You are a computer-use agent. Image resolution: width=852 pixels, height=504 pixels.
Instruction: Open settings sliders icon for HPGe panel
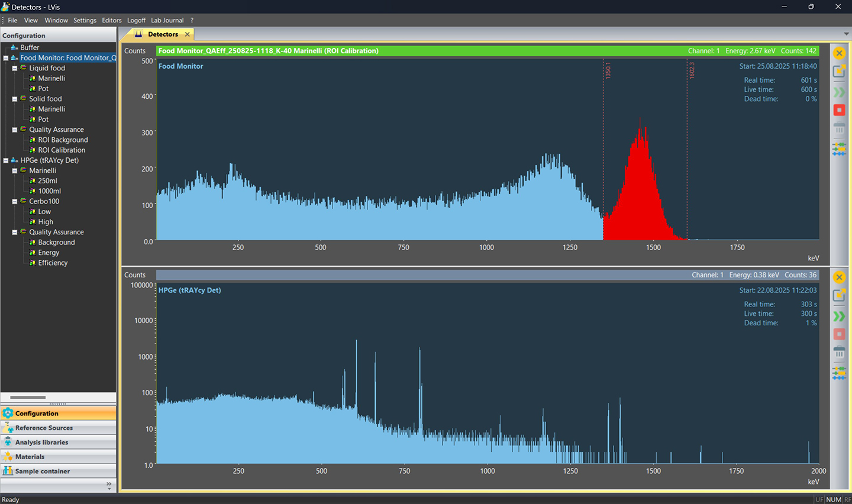tap(839, 373)
